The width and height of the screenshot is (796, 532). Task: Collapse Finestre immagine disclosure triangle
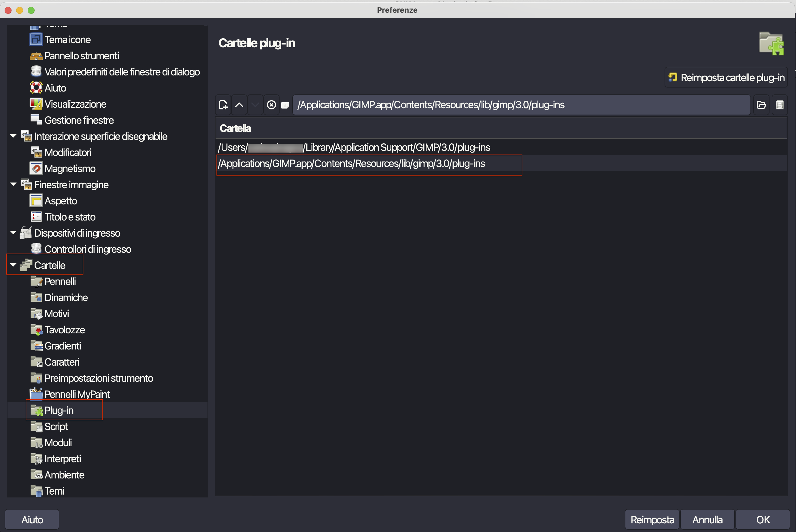(x=13, y=185)
